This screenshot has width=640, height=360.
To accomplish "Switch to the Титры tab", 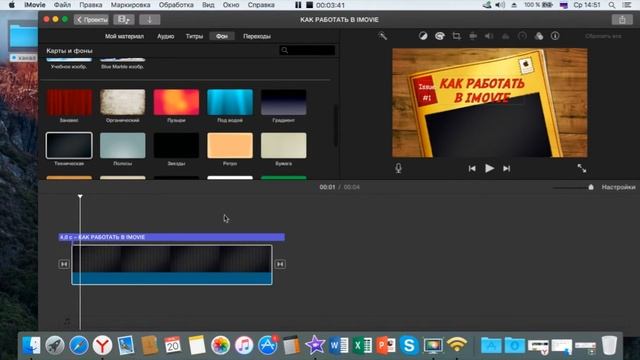I will pyautogui.click(x=194, y=36).
